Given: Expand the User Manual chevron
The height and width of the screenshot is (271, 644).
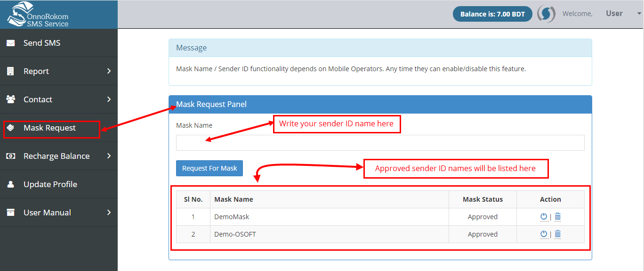Looking at the screenshot, I should (x=109, y=213).
